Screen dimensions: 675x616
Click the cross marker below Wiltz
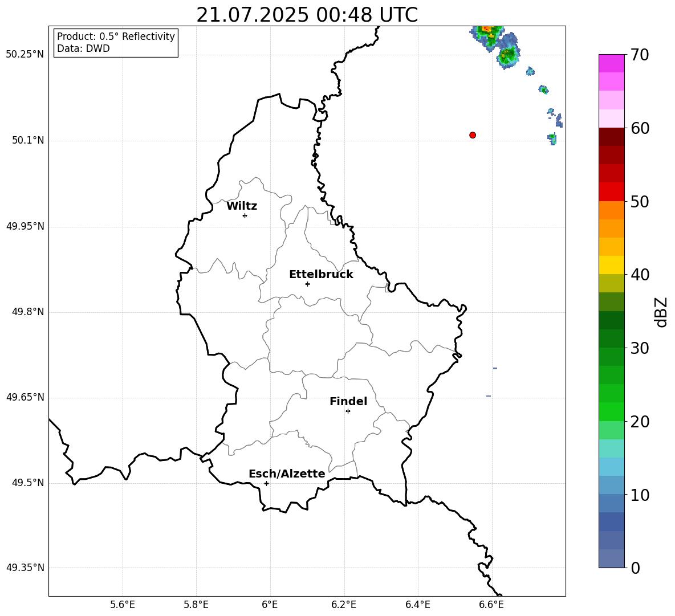(x=245, y=215)
